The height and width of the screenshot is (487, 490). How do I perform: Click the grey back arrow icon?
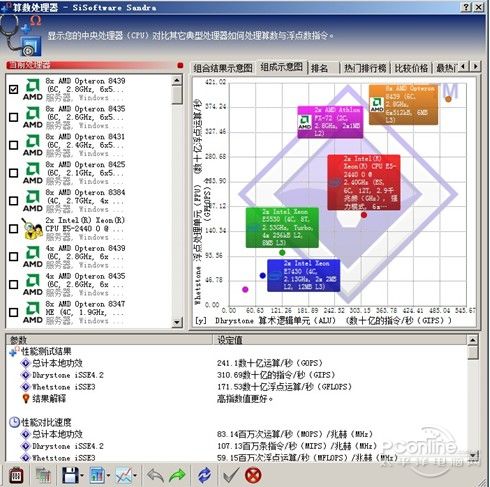tap(155, 475)
